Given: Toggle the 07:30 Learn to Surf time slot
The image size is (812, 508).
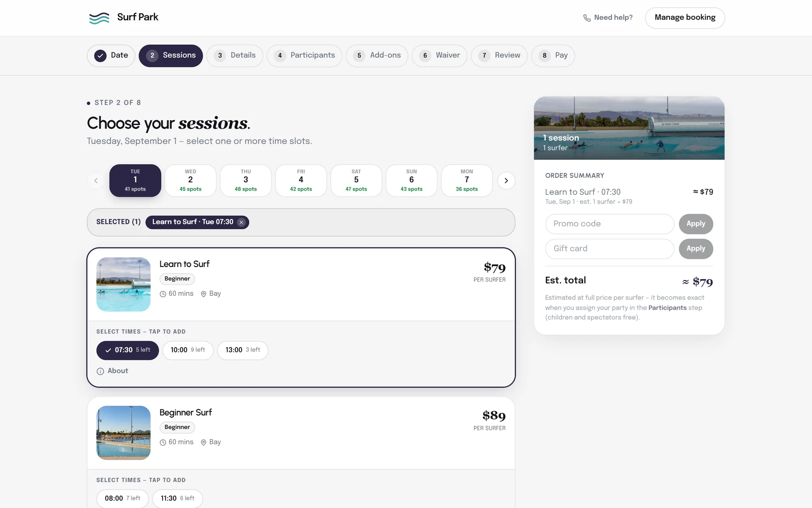Looking at the screenshot, I should coord(127,350).
